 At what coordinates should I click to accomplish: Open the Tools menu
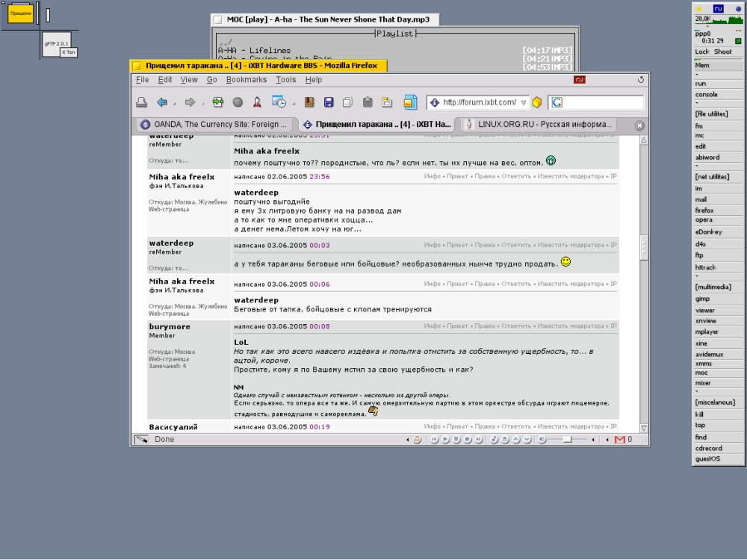[x=286, y=80]
